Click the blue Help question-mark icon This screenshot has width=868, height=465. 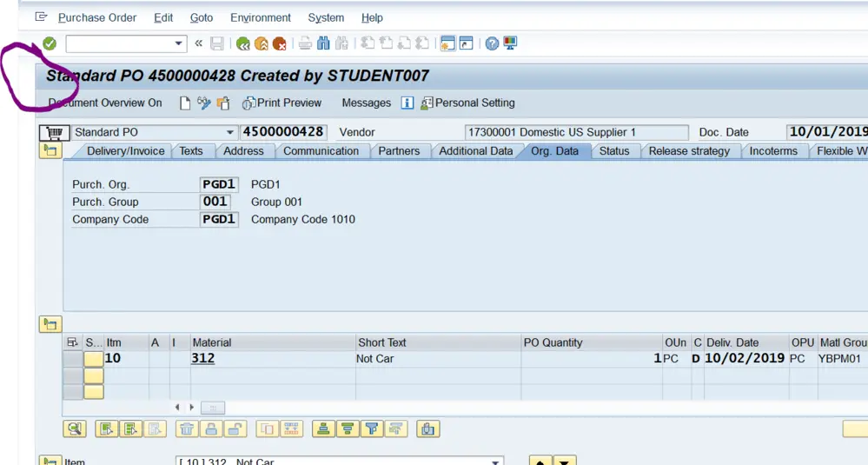492,43
